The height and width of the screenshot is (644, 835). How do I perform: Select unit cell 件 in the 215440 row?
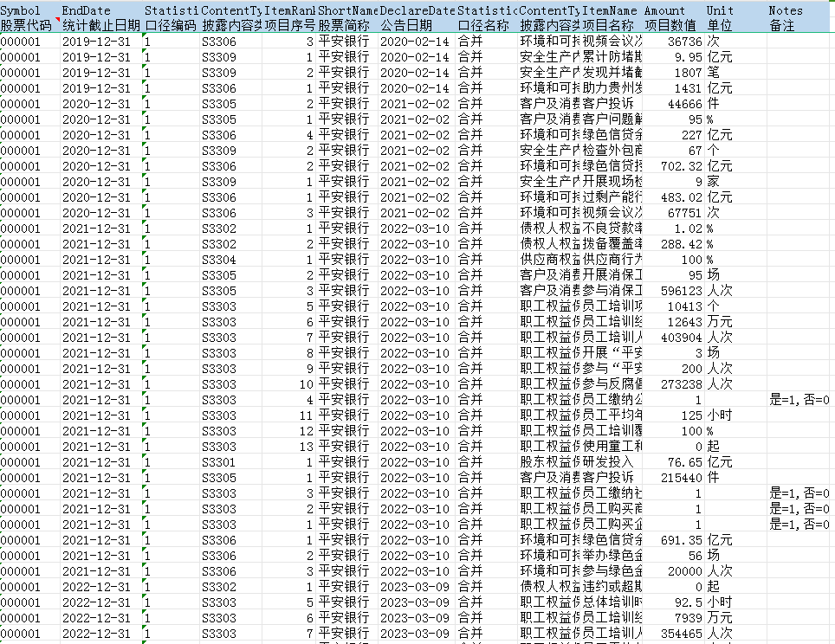[736, 478]
